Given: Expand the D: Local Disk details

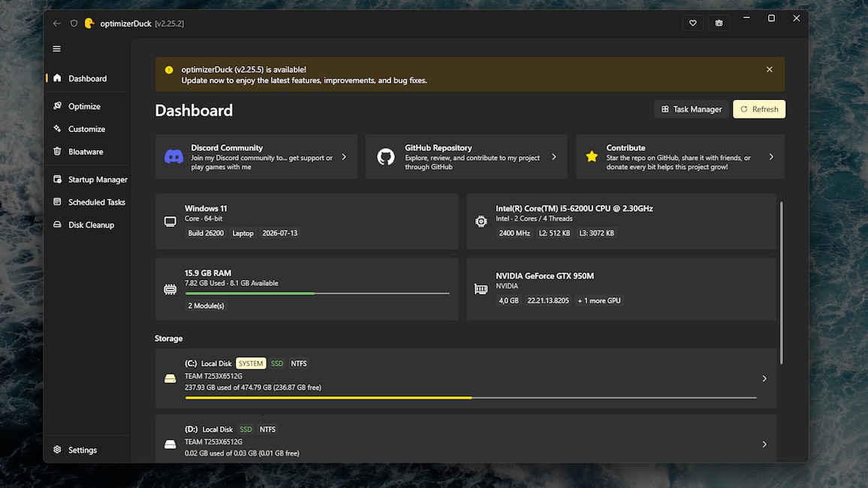Looking at the screenshot, I should [764, 444].
